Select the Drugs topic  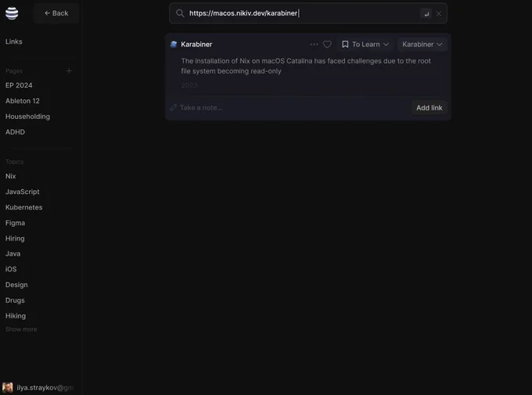(x=15, y=300)
